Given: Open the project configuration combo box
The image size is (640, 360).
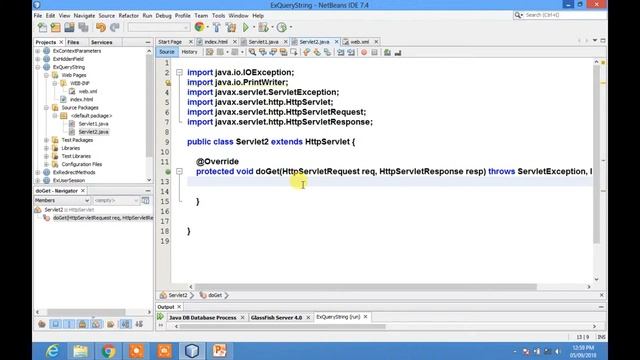Looking at the screenshot, I should click(x=159, y=27).
